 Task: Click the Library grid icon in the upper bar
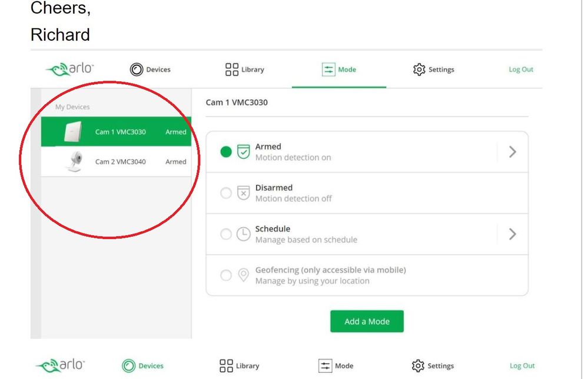(232, 69)
